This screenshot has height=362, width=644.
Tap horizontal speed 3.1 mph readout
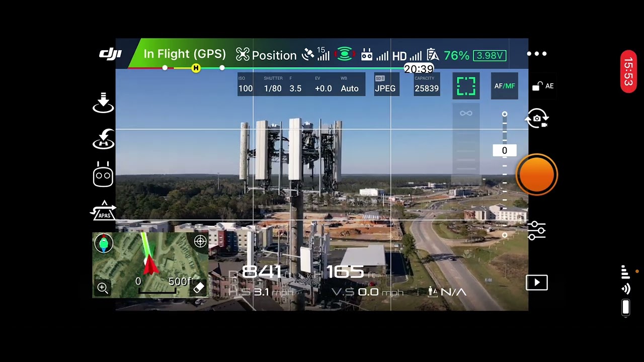[261, 292]
